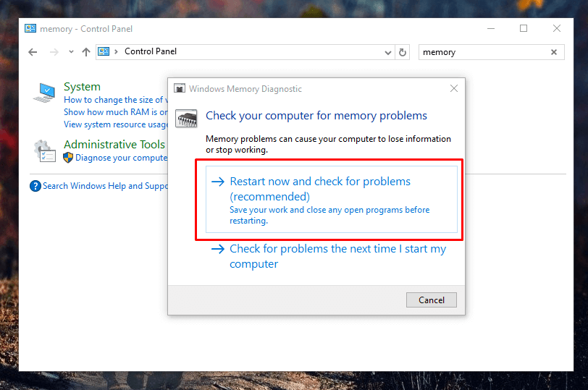Click the Administrative Tools heading link
The height and width of the screenshot is (390, 588).
click(114, 144)
